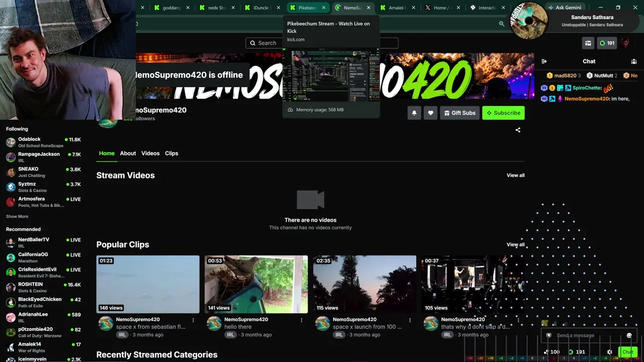Click RampageJackson's avatar in Following
644x362 pixels.
coord(11,157)
